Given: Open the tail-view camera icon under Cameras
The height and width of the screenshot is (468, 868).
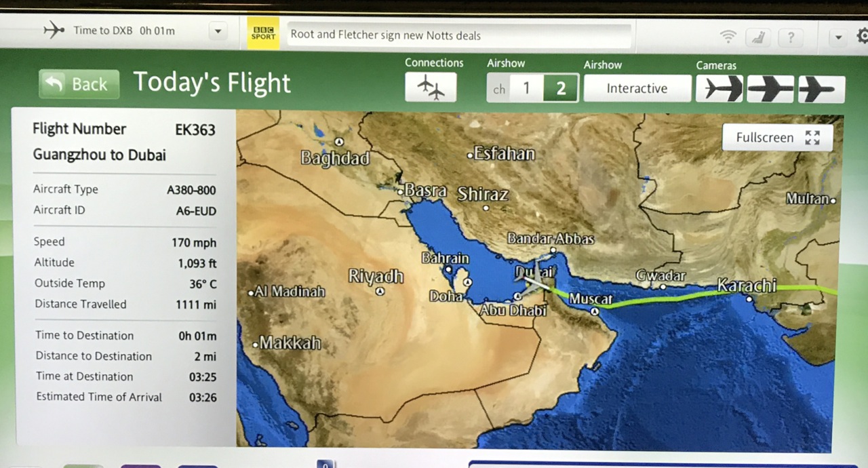Looking at the screenshot, I should [719, 89].
